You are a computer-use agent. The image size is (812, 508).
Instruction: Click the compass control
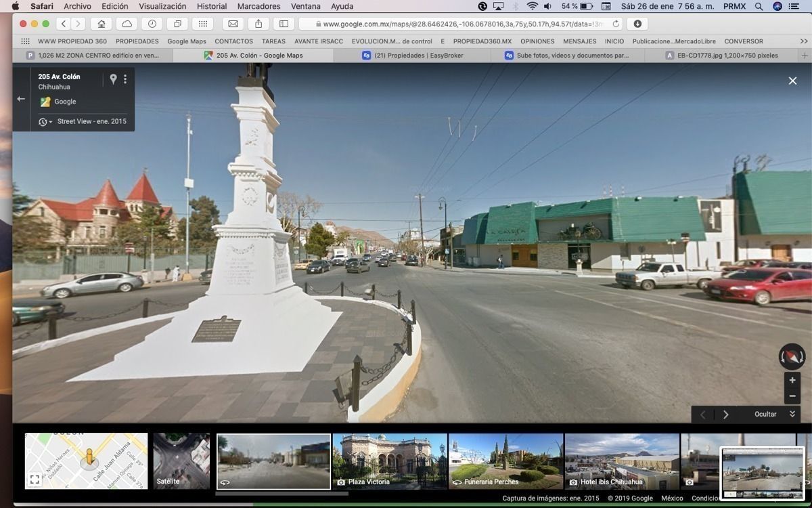pos(792,356)
